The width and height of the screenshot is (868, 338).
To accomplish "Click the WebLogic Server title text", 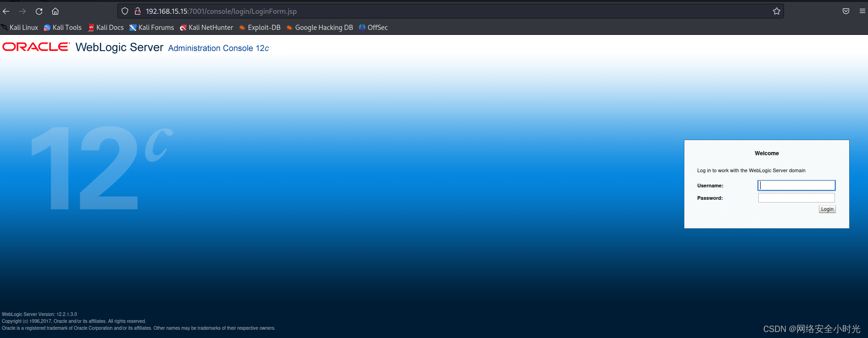I will pyautogui.click(x=119, y=47).
